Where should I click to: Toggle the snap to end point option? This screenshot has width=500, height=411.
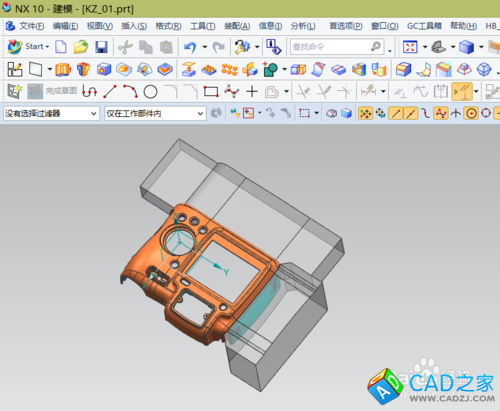396,114
